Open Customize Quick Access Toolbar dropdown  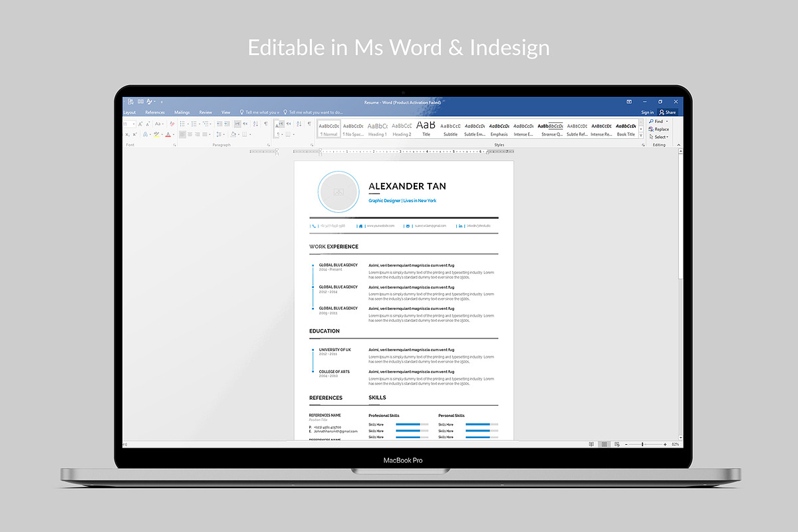162,102
